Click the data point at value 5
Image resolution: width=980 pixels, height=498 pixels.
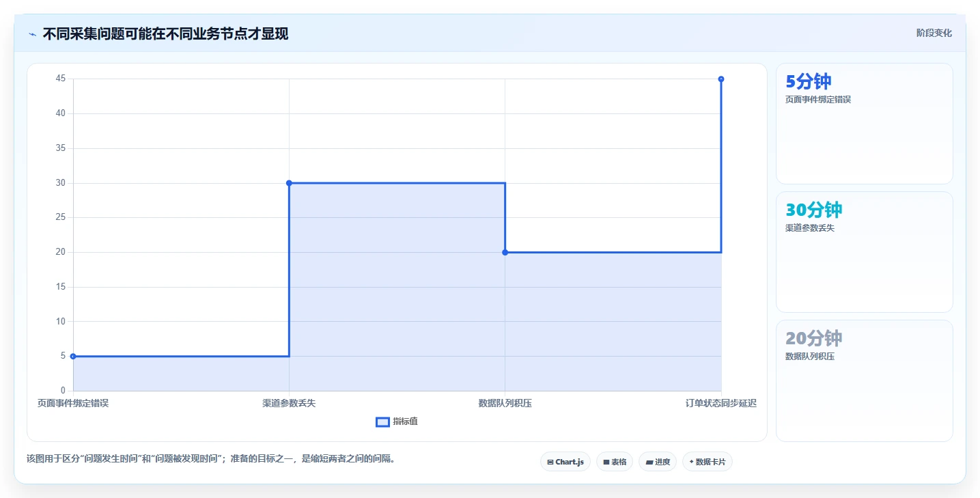coord(73,356)
